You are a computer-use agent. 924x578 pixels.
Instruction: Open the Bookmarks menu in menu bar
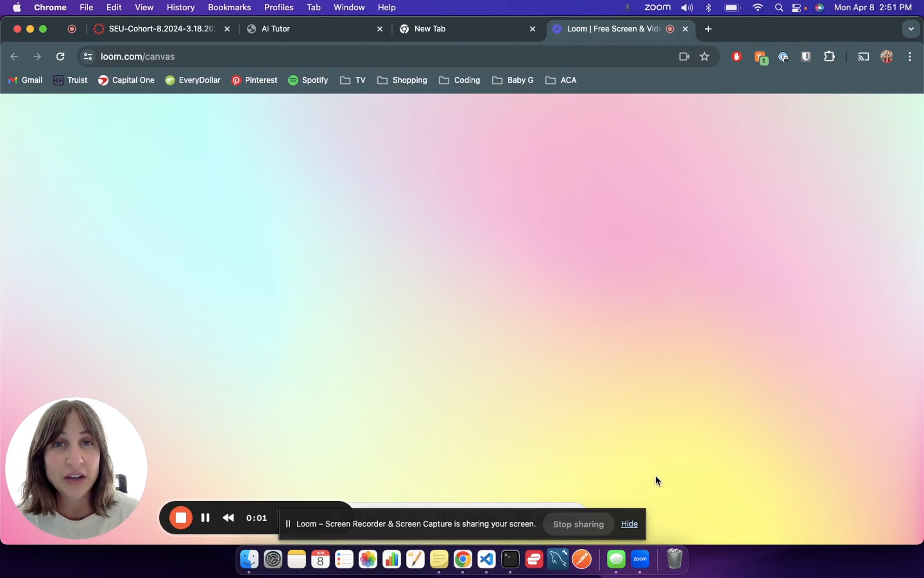point(229,7)
